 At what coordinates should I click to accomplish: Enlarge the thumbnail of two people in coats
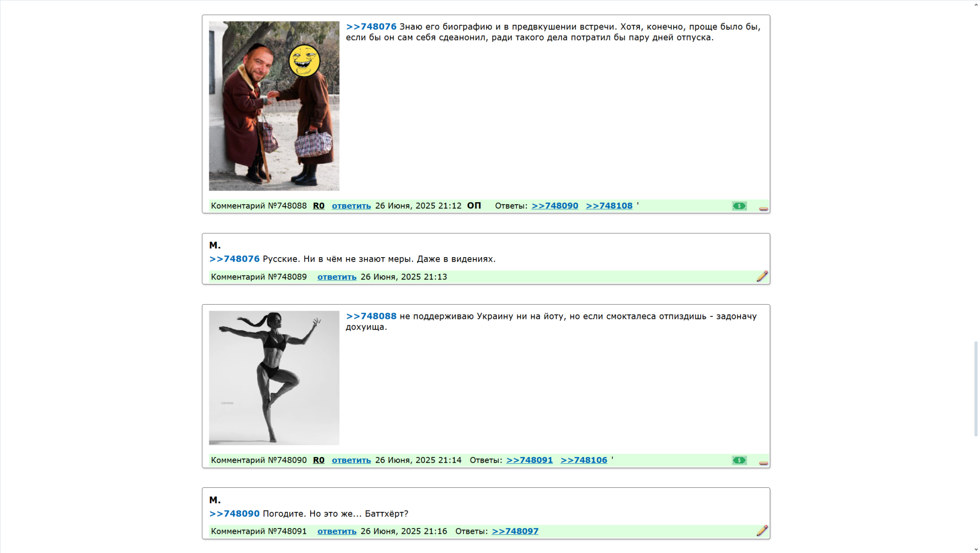(x=274, y=106)
